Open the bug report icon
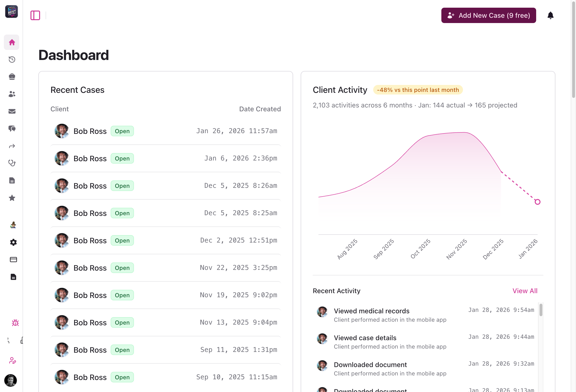This screenshot has width=576, height=392. click(x=15, y=323)
